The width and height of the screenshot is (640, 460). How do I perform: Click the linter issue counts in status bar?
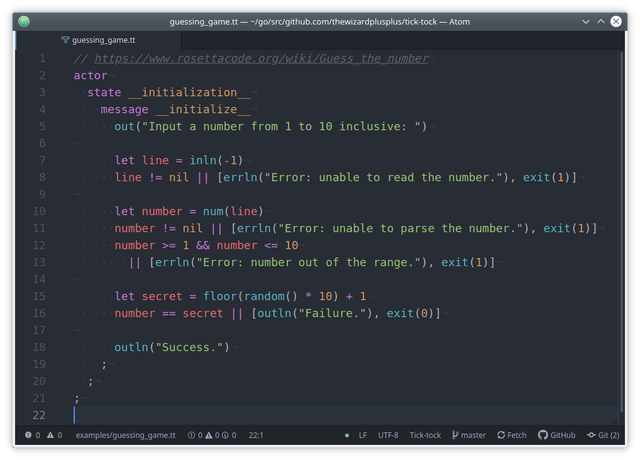click(x=212, y=435)
